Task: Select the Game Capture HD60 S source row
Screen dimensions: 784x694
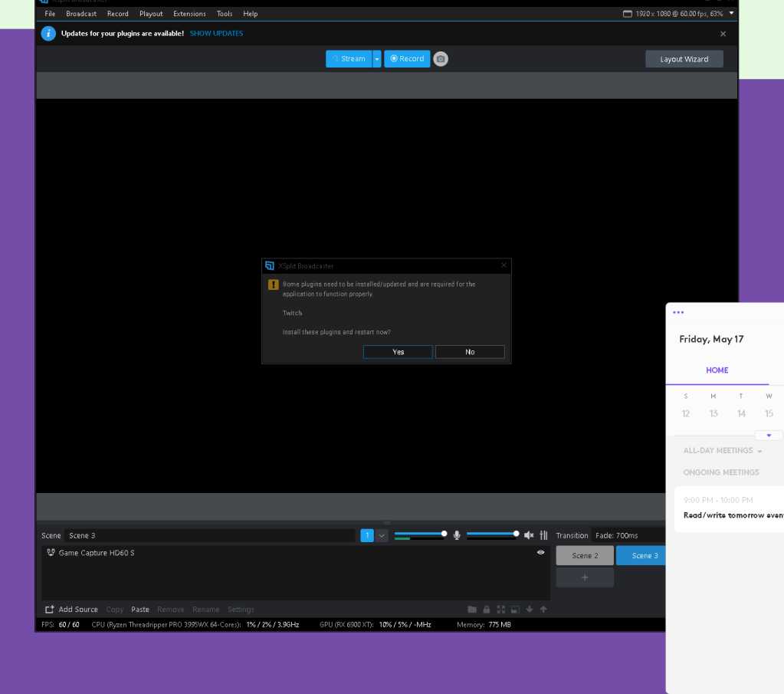Action: pos(296,552)
